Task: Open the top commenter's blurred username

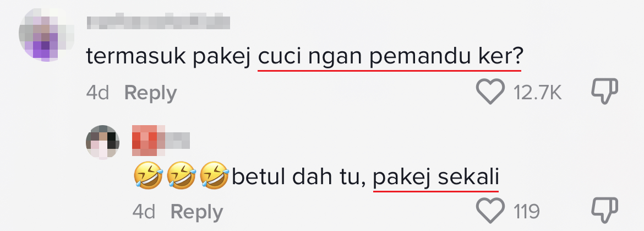Action: pyautogui.click(x=159, y=22)
